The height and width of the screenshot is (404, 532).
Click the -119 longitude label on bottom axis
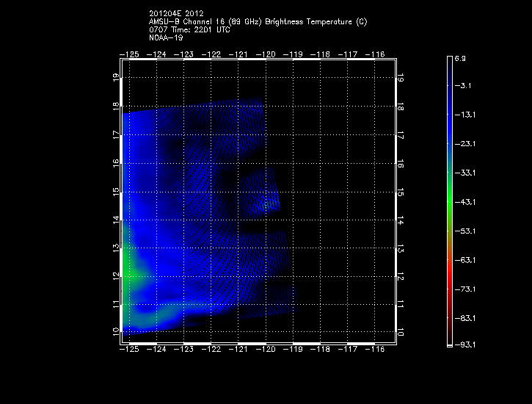click(293, 349)
